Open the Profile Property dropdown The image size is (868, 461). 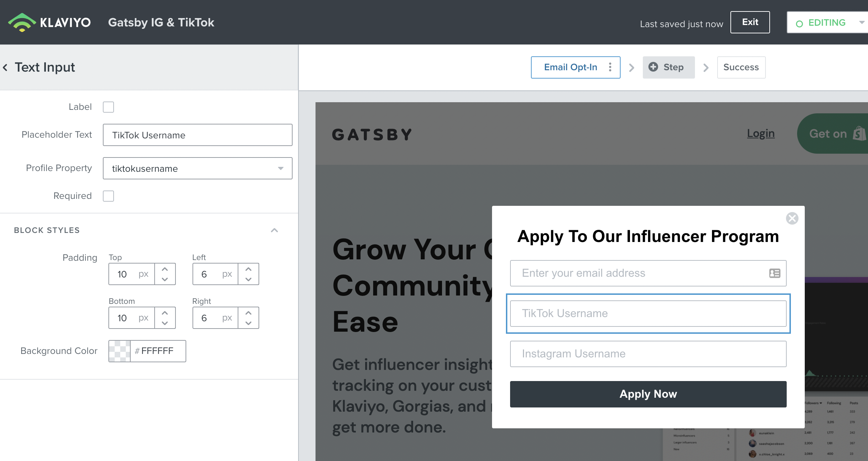point(197,168)
